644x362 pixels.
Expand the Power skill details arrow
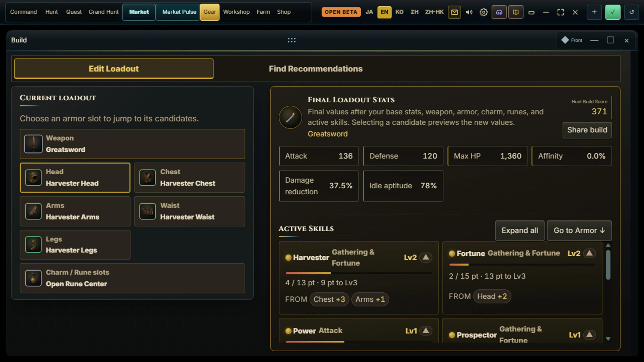pyautogui.click(x=426, y=331)
